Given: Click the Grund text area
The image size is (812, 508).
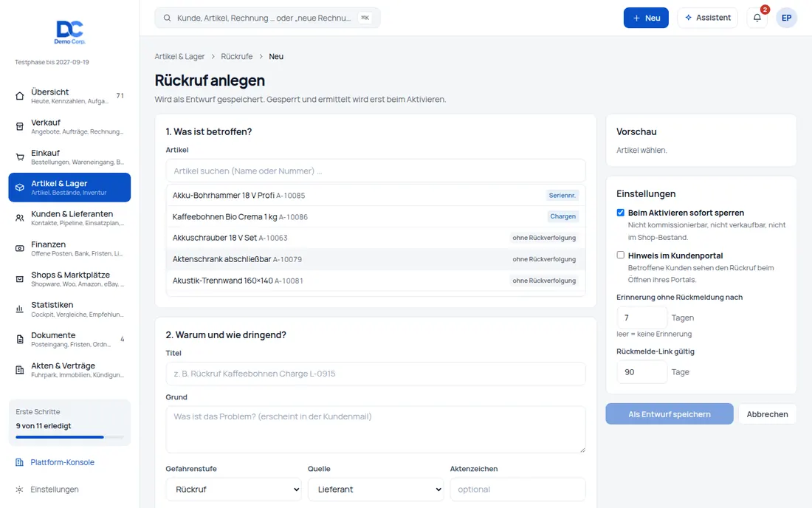Looking at the screenshot, I should (x=376, y=429).
